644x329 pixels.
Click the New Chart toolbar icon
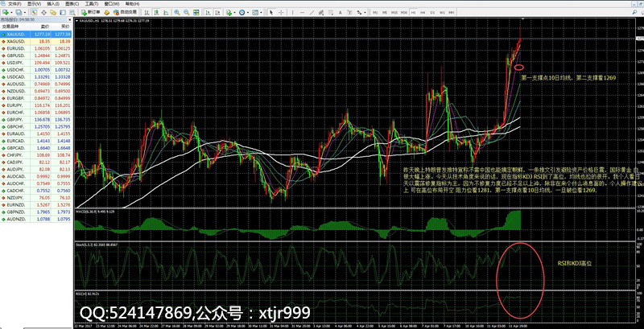(5, 12)
